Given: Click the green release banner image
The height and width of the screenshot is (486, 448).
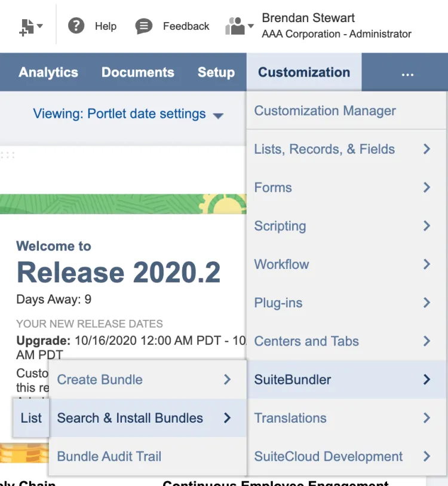Looking at the screenshot, I should coord(123,204).
